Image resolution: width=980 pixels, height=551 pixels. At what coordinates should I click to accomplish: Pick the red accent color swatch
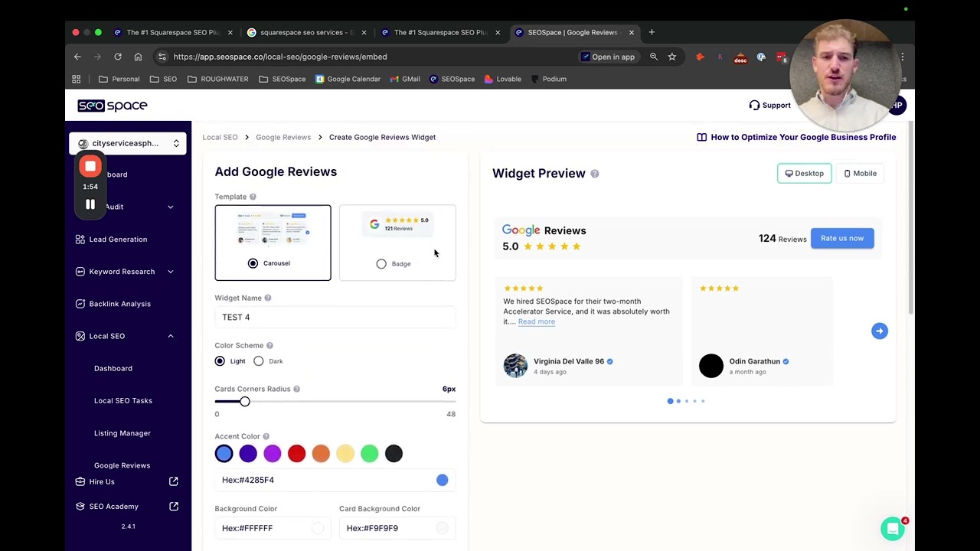tap(296, 454)
